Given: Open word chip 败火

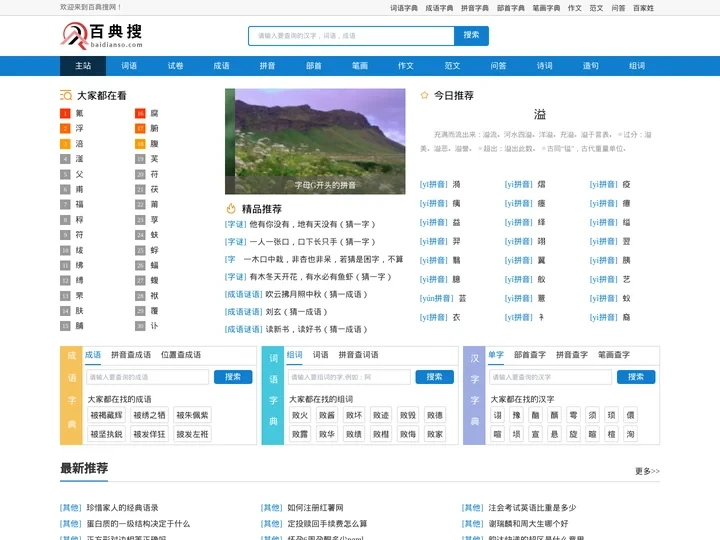Looking at the screenshot, I should tap(300, 415).
